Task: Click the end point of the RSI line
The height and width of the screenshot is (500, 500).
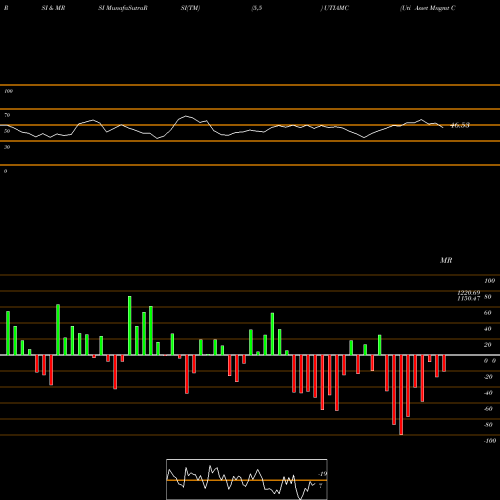Action: (x=443, y=128)
